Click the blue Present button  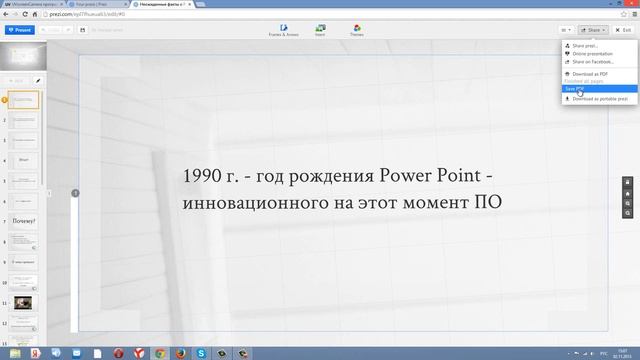point(20,30)
